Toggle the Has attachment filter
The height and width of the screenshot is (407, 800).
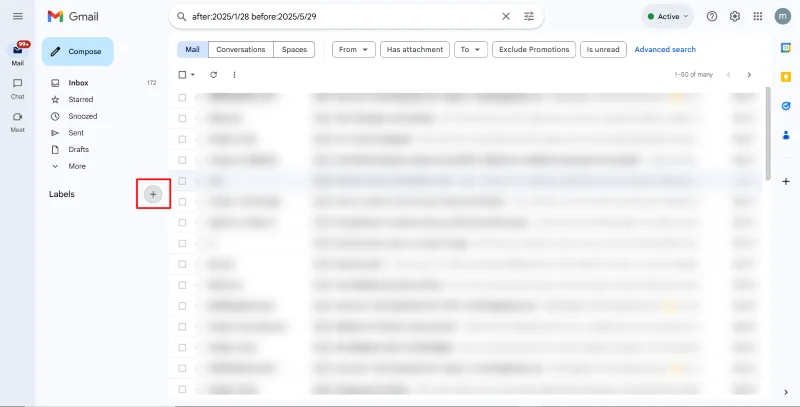(415, 49)
